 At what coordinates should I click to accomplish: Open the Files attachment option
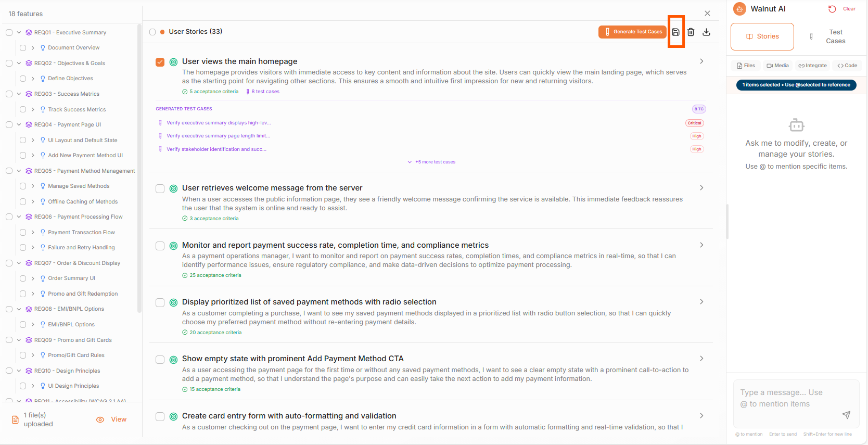746,66
